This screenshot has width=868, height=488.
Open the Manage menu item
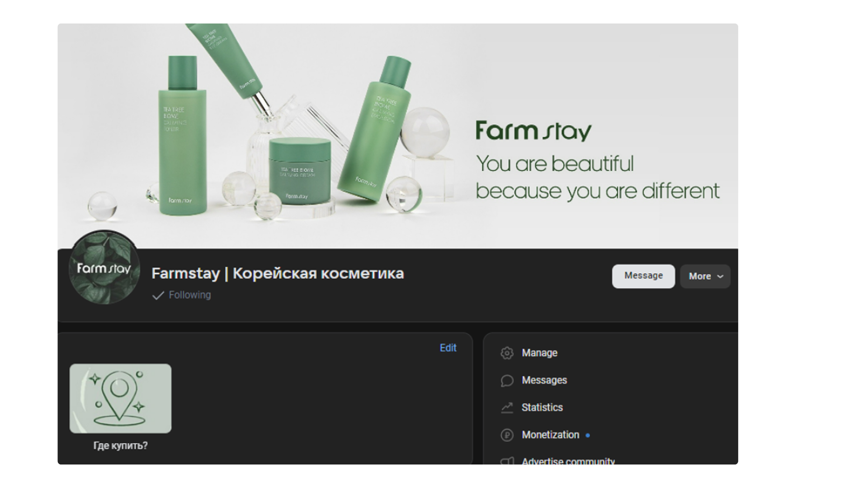coord(539,353)
